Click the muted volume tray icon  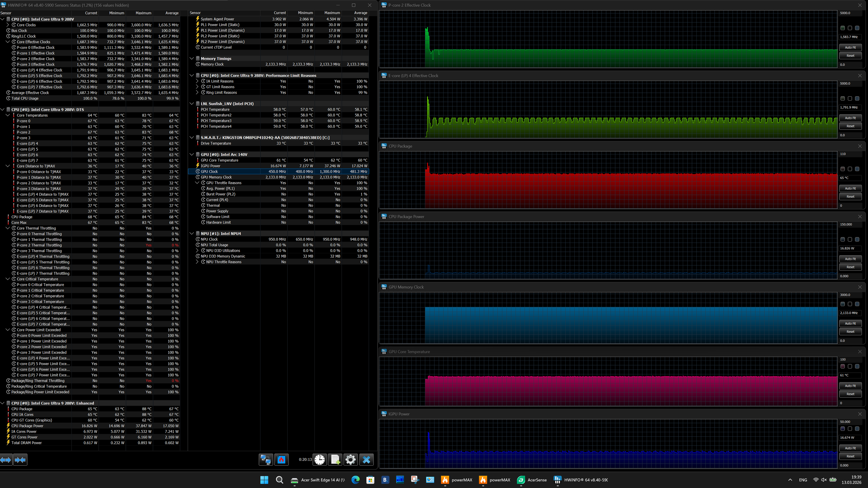[824, 480]
